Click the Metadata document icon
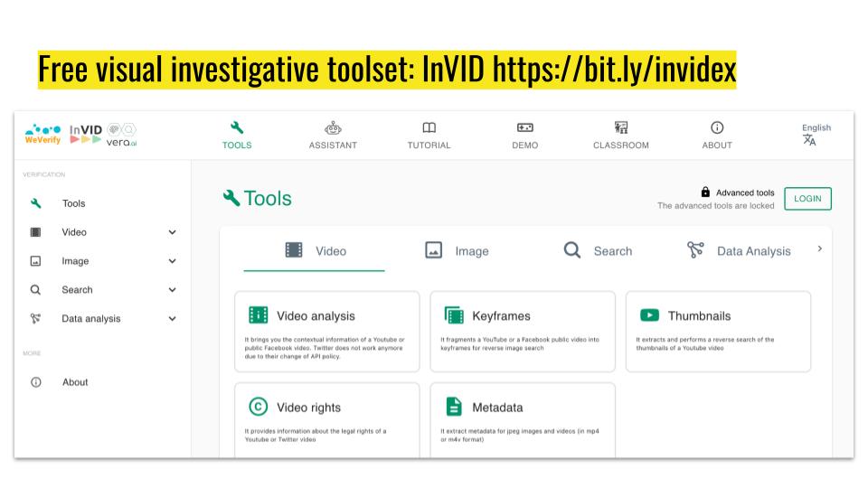The image size is (868, 488). pyautogui.click(x=454, y=407)
